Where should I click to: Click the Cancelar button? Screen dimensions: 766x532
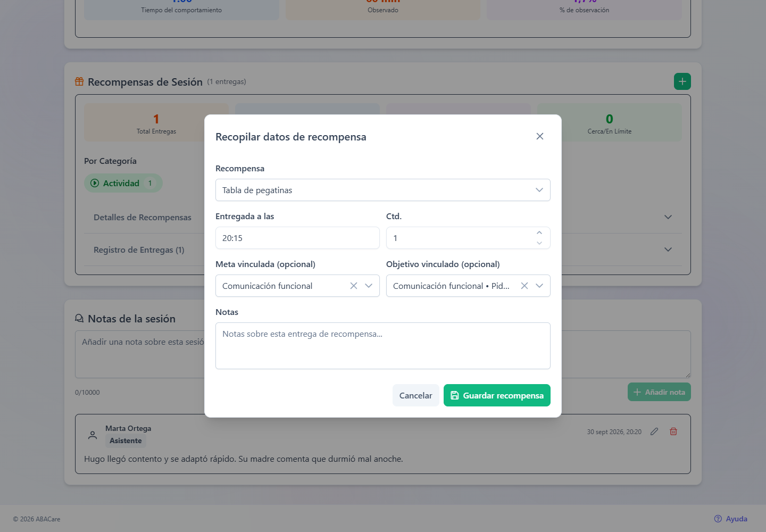coord(416,395)
